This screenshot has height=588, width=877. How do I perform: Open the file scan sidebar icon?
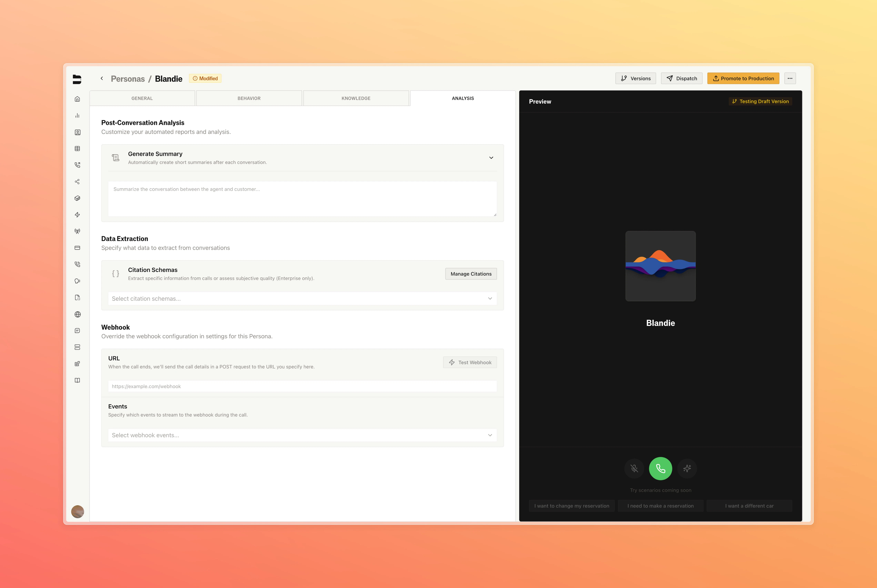coord(77,297)
